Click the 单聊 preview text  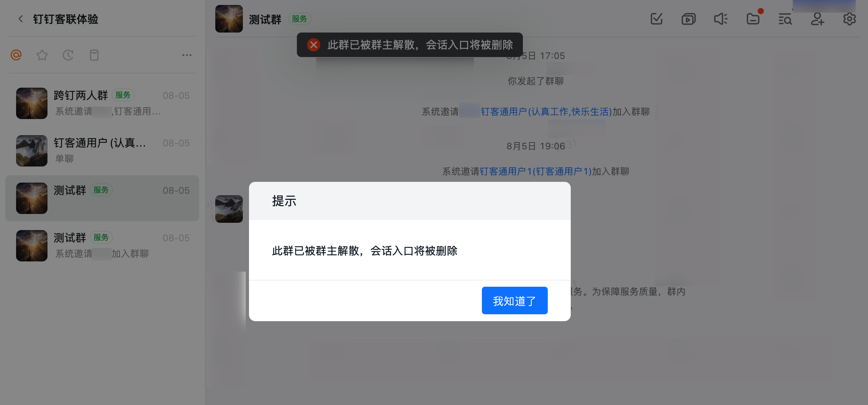tap(64, 159)
